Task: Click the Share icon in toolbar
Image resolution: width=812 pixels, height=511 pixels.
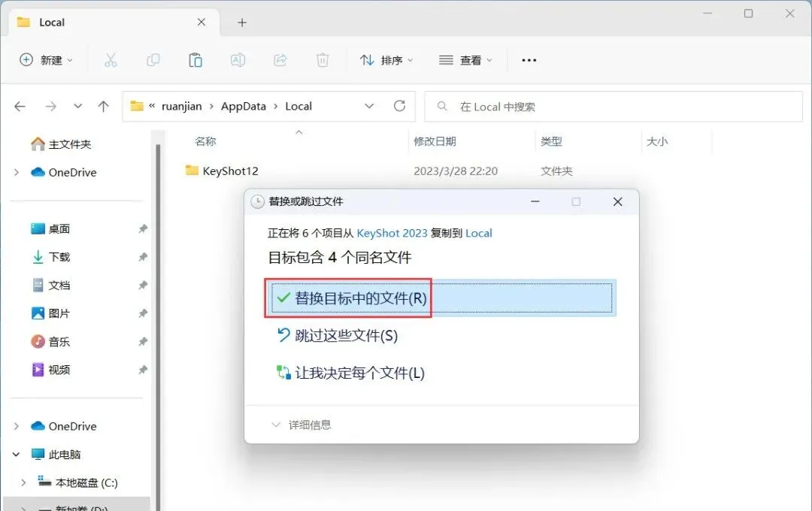Action: (280, 60)
